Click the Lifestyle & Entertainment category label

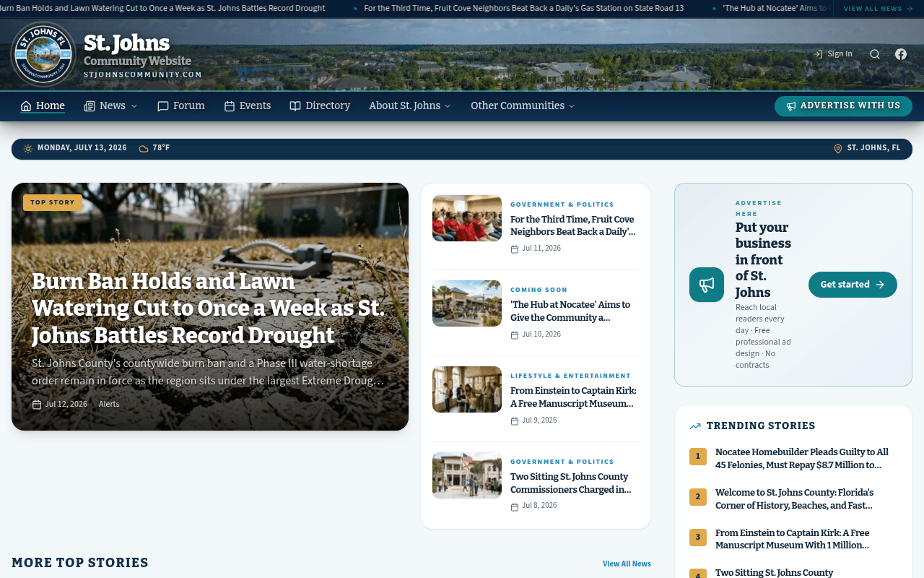570,376
